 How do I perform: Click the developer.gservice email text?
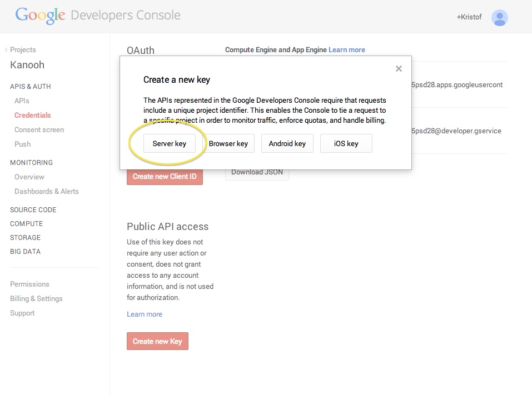coord(456,131)
